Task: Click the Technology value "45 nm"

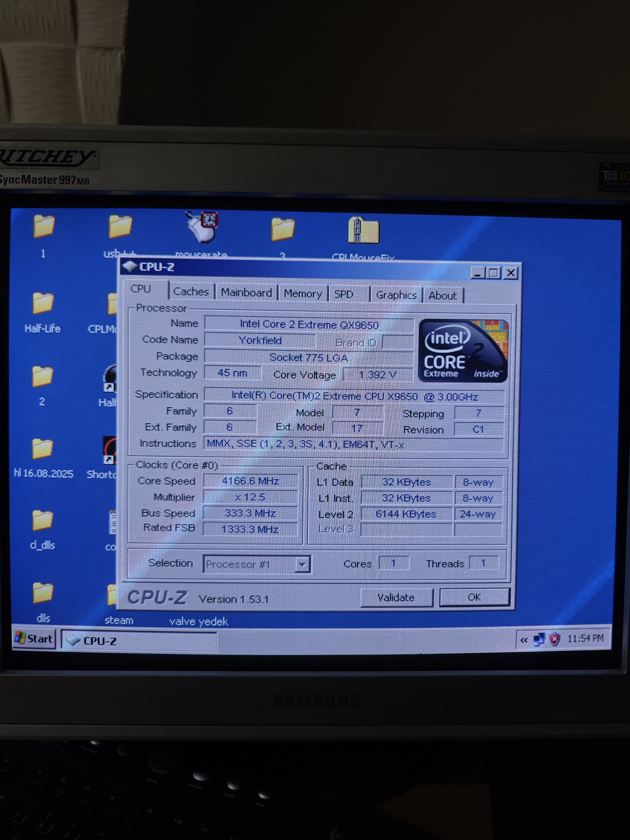Action: click(x=233, y=373)
